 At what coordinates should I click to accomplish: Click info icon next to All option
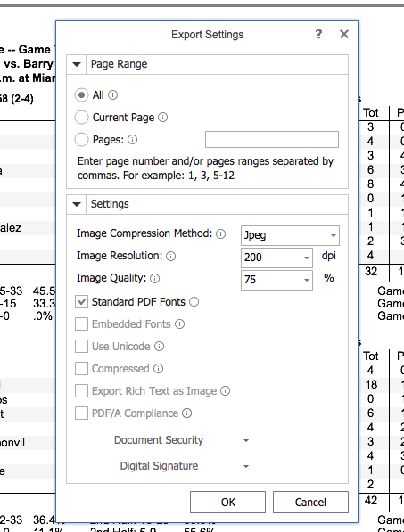coord(112,95)
